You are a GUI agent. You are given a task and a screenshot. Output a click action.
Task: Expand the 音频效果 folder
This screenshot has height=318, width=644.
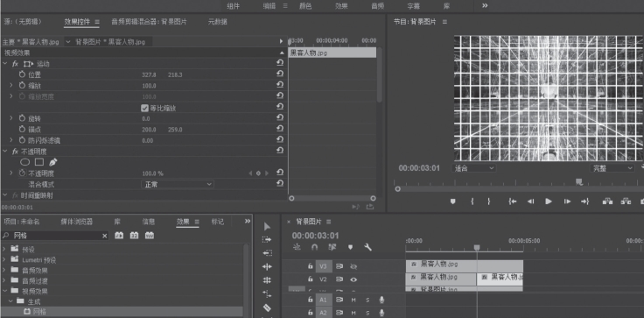click(4, 271)
